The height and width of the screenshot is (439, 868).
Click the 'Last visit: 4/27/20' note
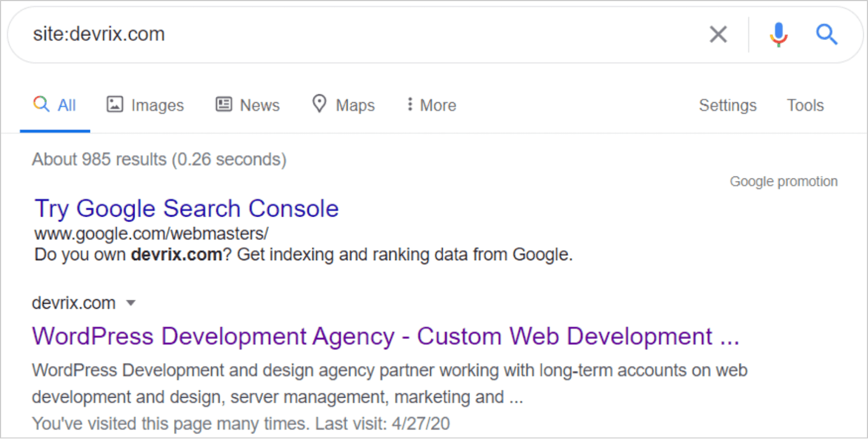382,424
